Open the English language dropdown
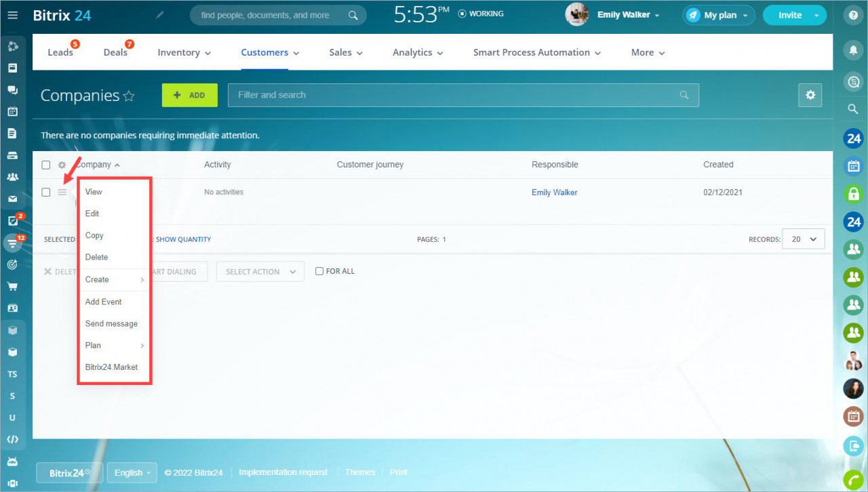 132,472
